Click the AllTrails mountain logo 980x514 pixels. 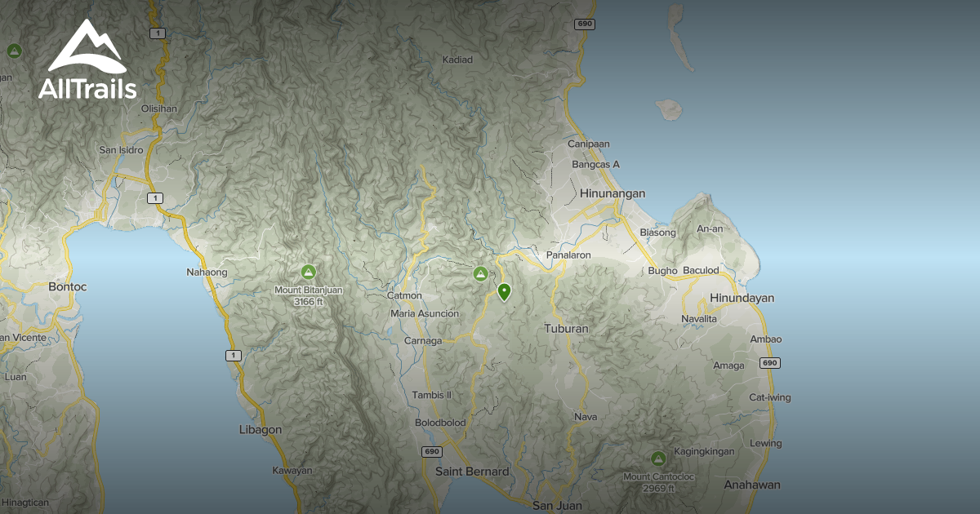pyautogui.click(x=87, y=45)
